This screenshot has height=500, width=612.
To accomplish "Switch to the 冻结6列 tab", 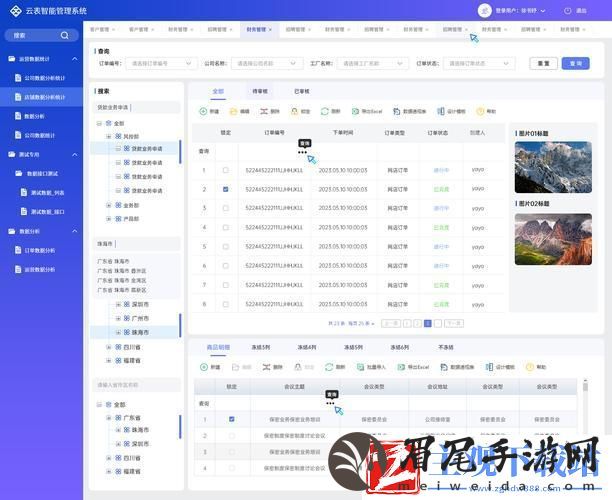I will coord(400,347).
